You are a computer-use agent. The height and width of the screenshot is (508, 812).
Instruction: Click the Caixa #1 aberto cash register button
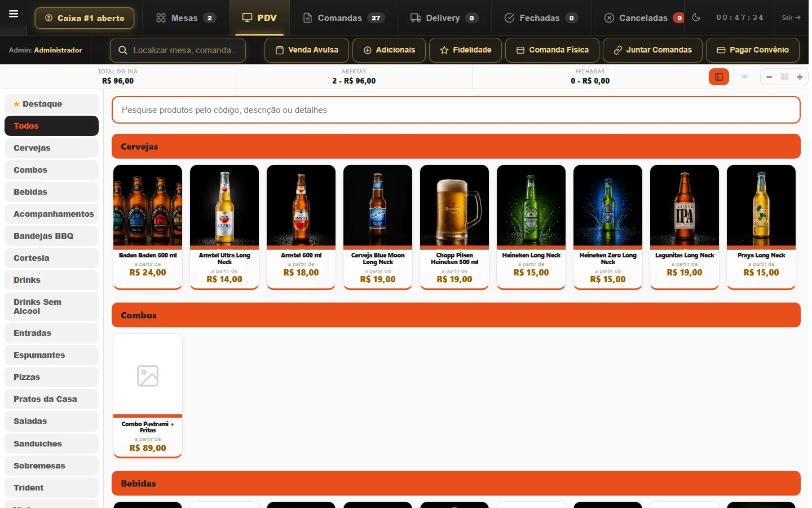pos(85,18)
